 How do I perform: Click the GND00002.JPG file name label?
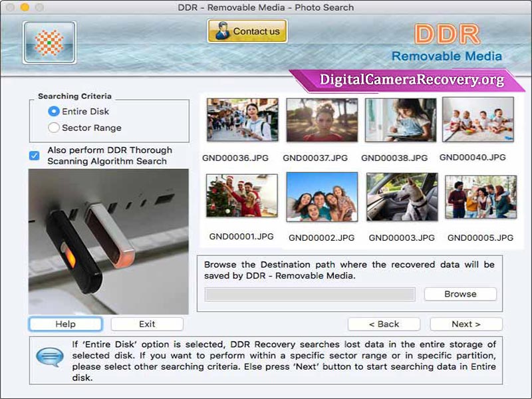pos(321,238)
